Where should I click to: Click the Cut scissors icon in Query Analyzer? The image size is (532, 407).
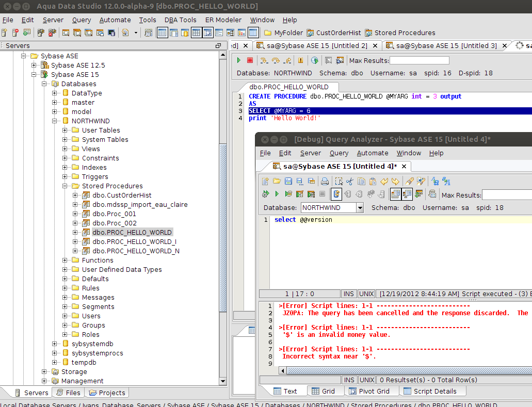[350, 182]
